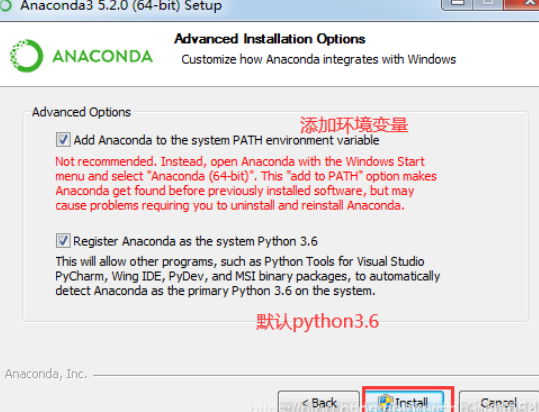Viewport: 539px width, 412px height.
Task: Uncheck Add Anaconda to system PATH checkbox
Action: 63,140
